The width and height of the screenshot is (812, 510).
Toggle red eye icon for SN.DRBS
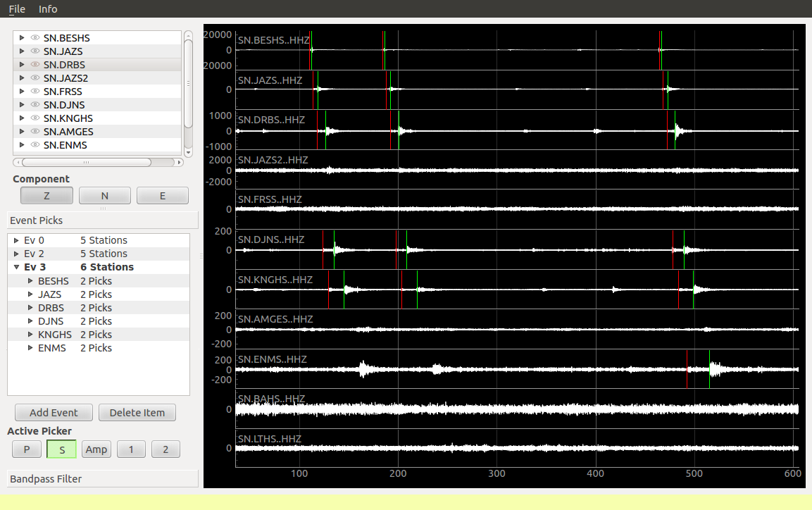pos(35,65)
